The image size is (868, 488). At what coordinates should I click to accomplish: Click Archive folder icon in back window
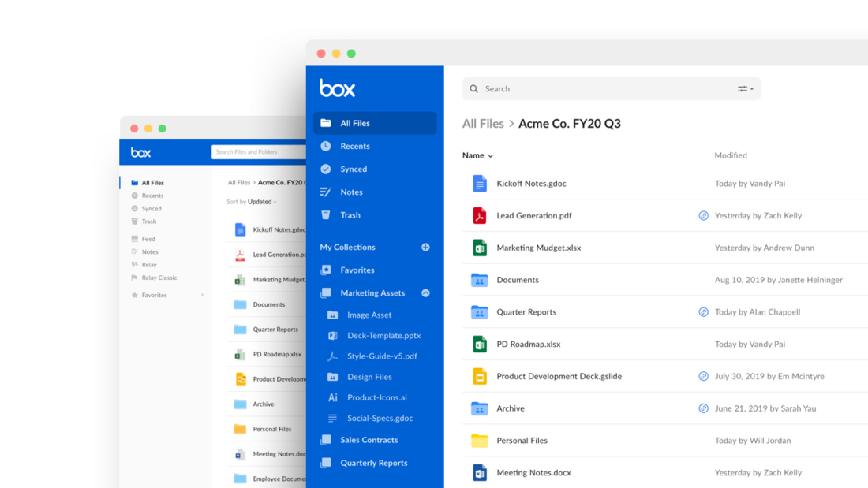tap(240, 404)
